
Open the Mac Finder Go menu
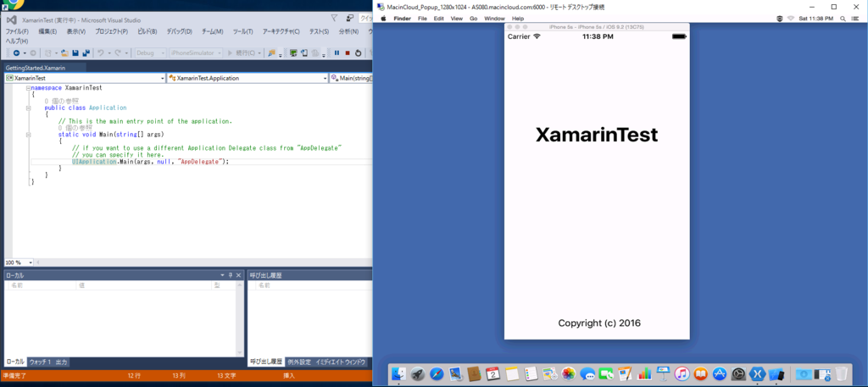click(x=473, y=19)
